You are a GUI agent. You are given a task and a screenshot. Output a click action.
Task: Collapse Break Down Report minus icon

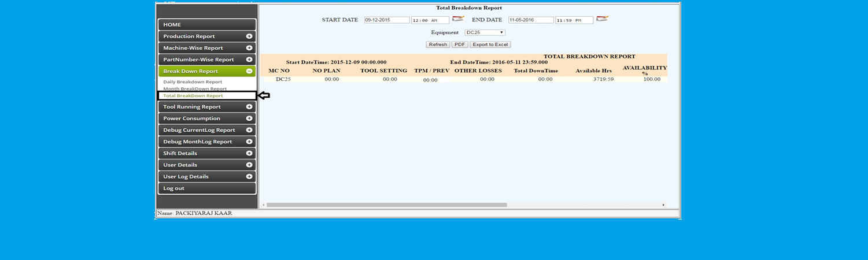point(249,71)
